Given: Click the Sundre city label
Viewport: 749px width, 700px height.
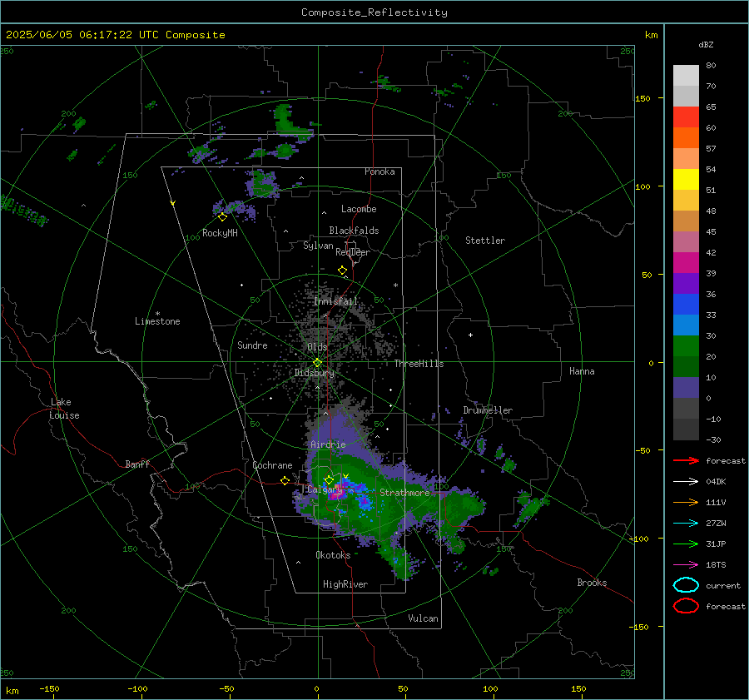Looking at the screenshot, I should point(252,345).
